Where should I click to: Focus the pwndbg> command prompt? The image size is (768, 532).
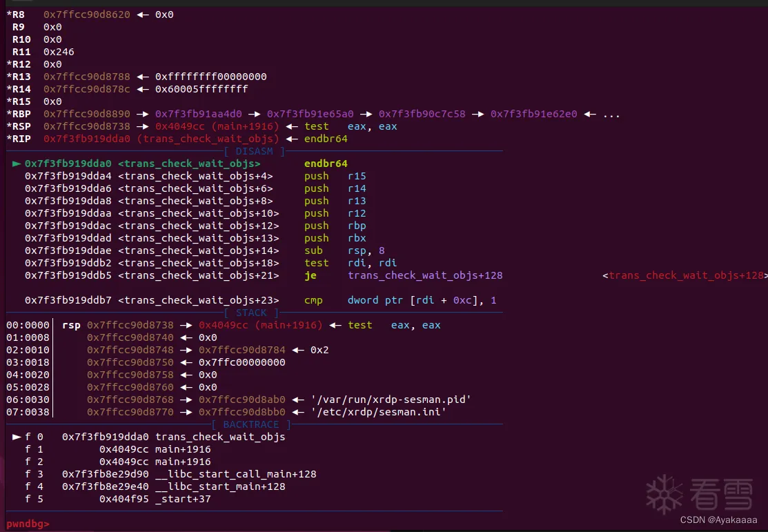(28, 524)
